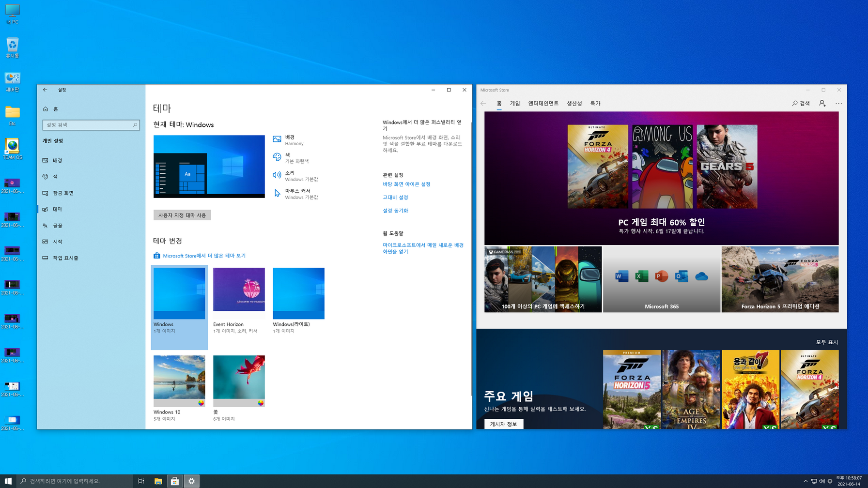Viewport: 868px width, 488px height.
Task: Open 설정 동기화 link
Action: [x=395, y=211]
